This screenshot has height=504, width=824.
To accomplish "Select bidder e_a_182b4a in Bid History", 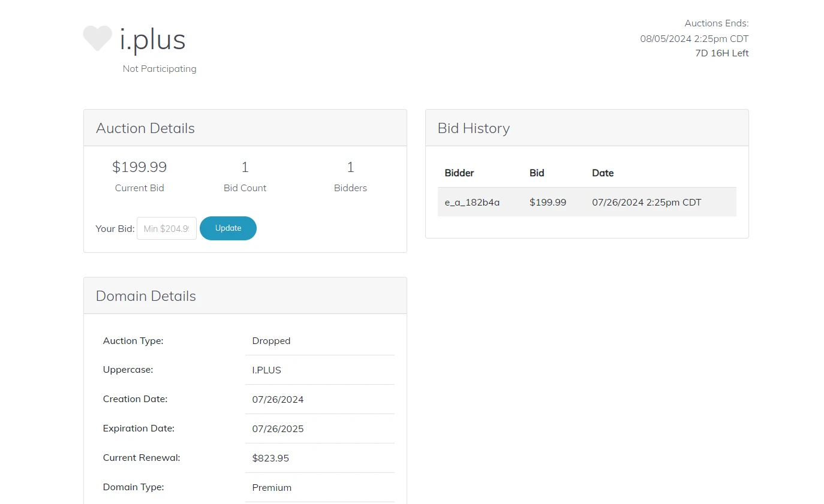I will (472, 203).
